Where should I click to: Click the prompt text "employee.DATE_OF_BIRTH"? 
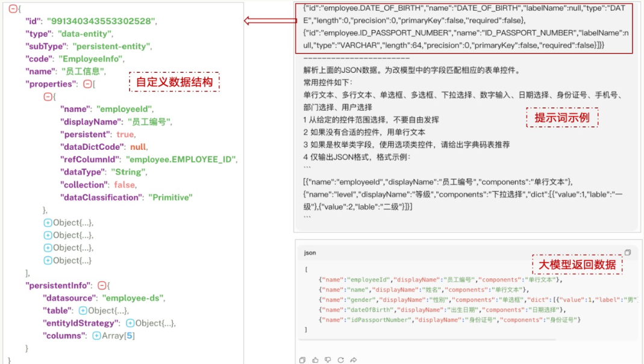click(x=372, y=8)
